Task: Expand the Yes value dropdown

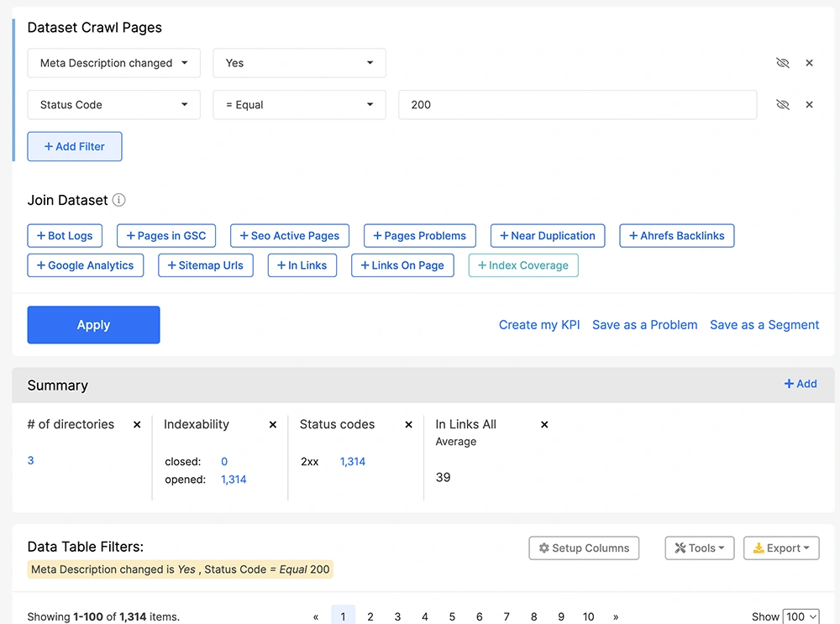Action: point(299,63)
